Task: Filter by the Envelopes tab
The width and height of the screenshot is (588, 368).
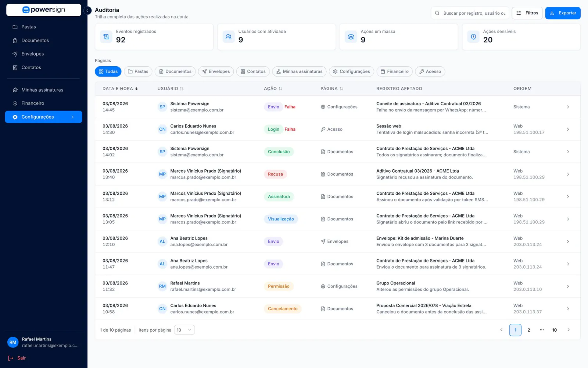Action: click(x=216, y=71)
